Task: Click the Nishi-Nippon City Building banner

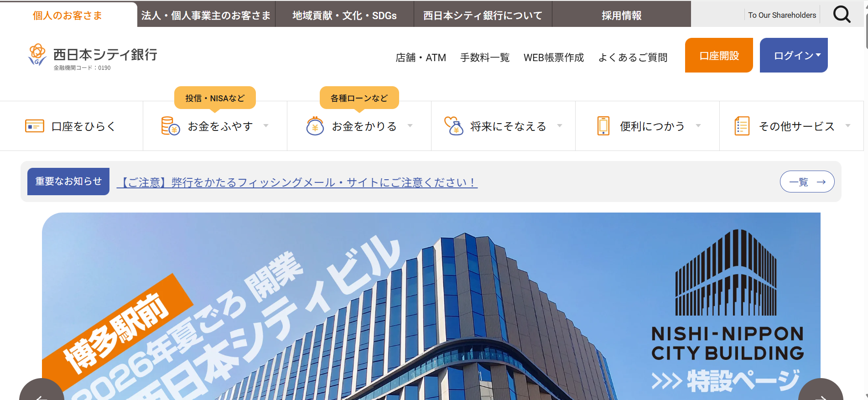Action: [431, 306]
